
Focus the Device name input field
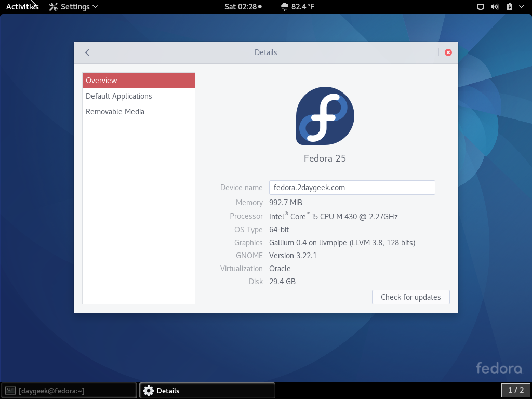point(352,188)
